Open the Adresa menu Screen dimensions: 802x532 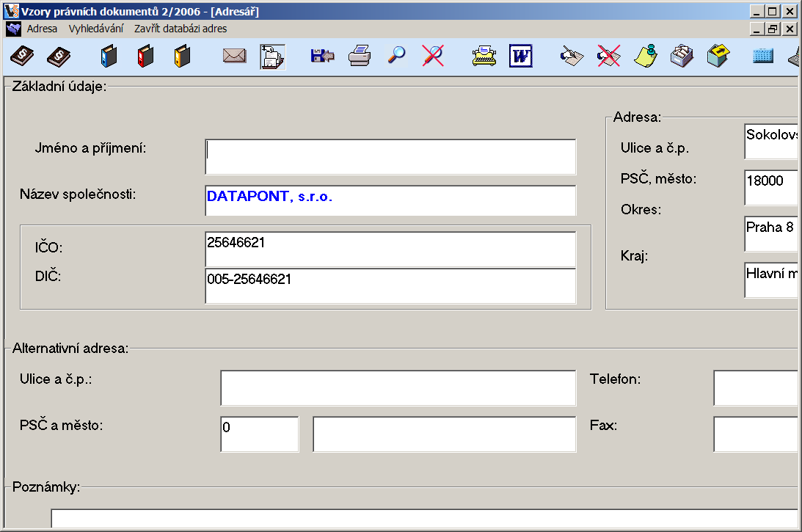point(42,29)
